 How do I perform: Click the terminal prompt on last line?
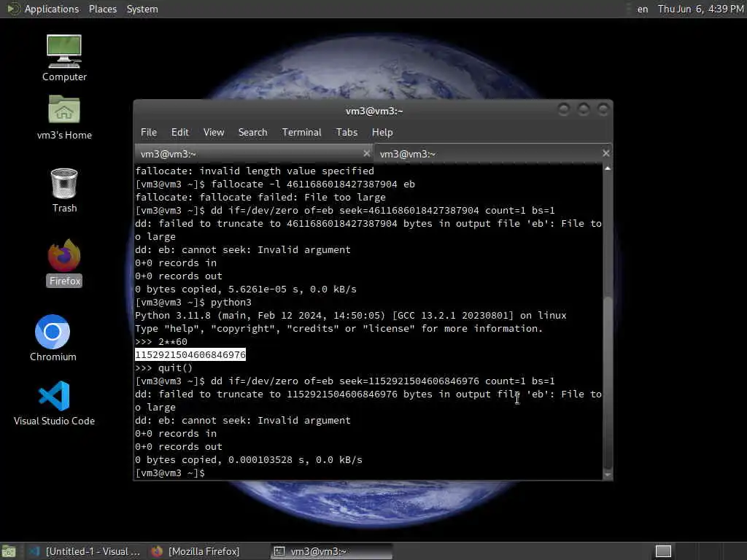(169, 472)
